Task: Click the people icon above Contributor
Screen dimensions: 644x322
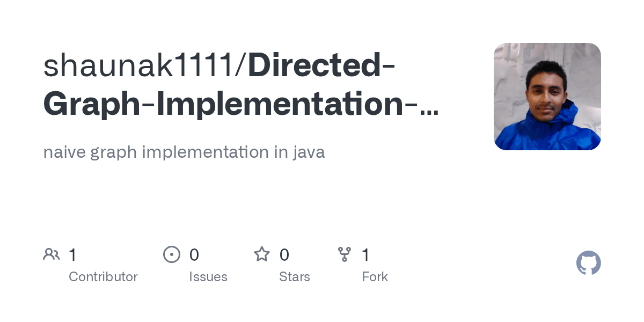Action: pos(52,254)
